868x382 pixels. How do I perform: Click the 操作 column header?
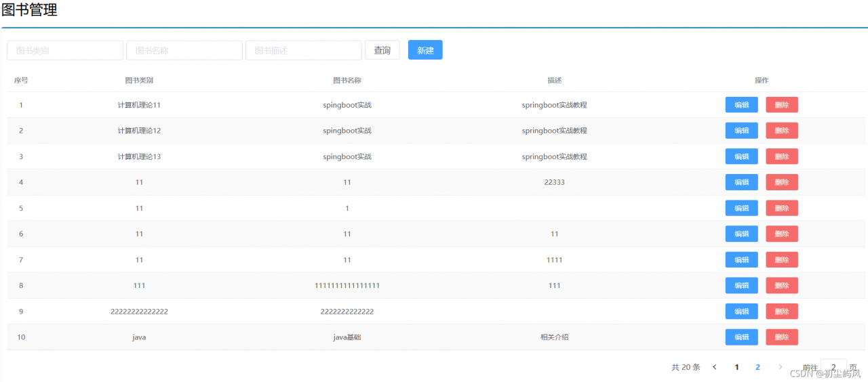tap(762, 80)
